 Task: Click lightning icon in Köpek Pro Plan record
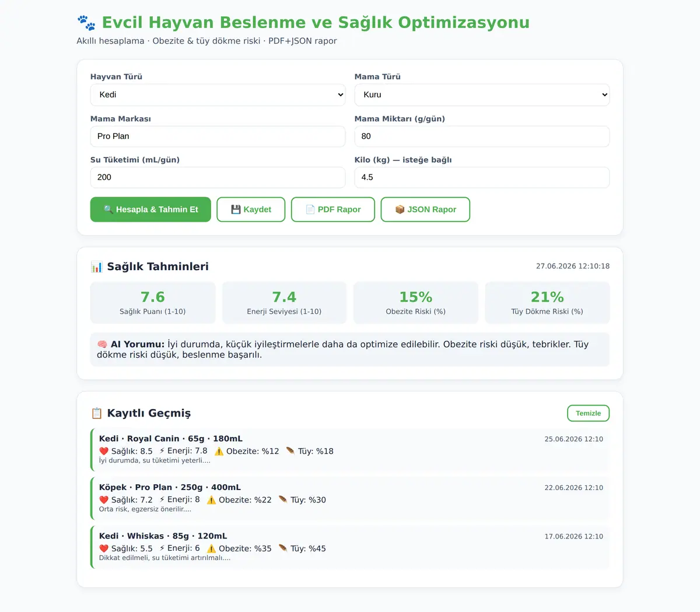tap(162, 500)
